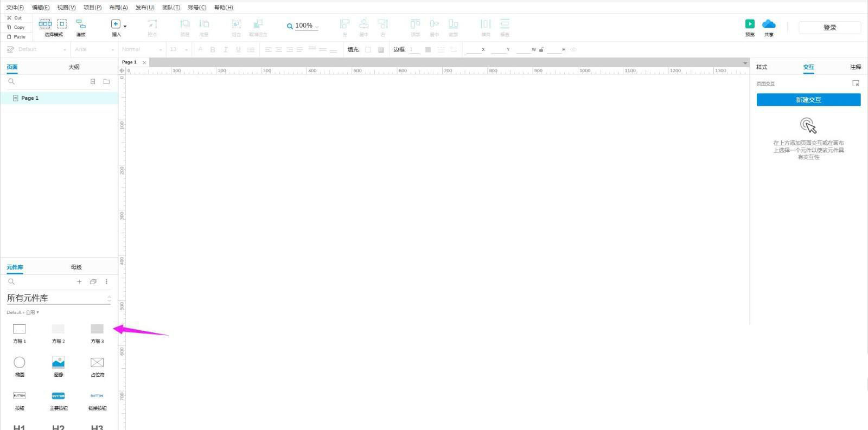Toggle the 选择模式 (Select Mode) tool
The height and width of the screenshot is (430, 868).
tap(53, 24)
